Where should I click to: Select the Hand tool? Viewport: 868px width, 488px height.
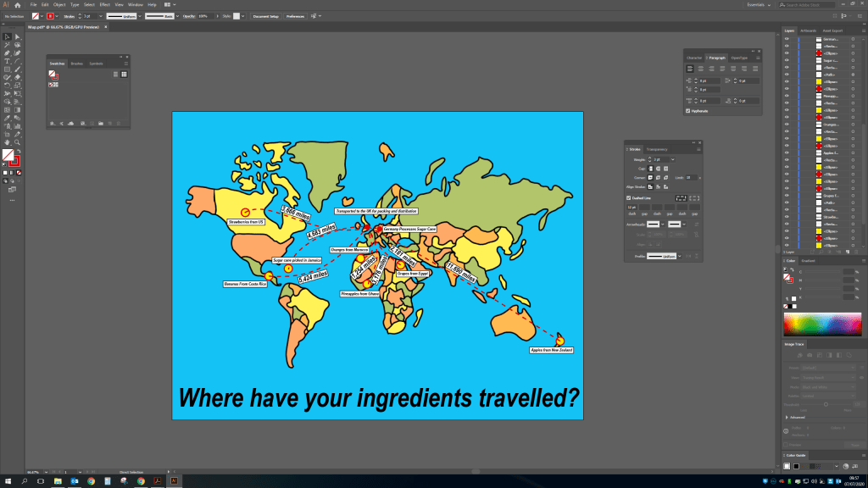[x=7, y=141]
